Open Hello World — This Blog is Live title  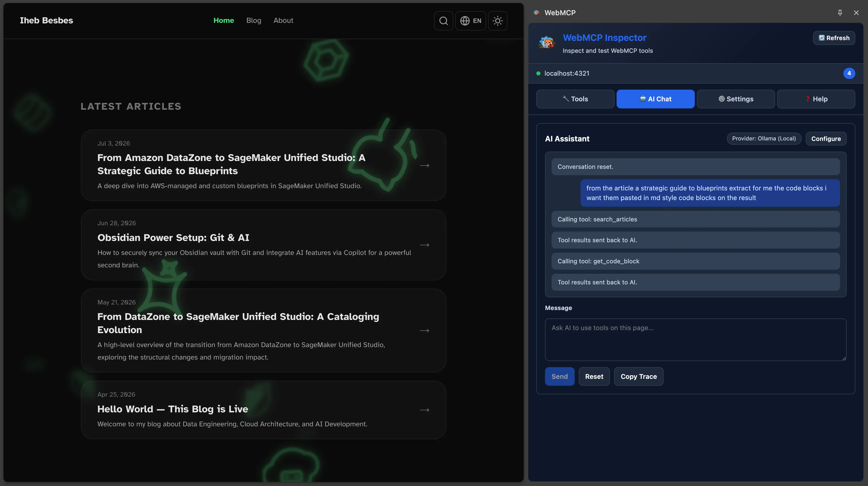pos(172,409)
